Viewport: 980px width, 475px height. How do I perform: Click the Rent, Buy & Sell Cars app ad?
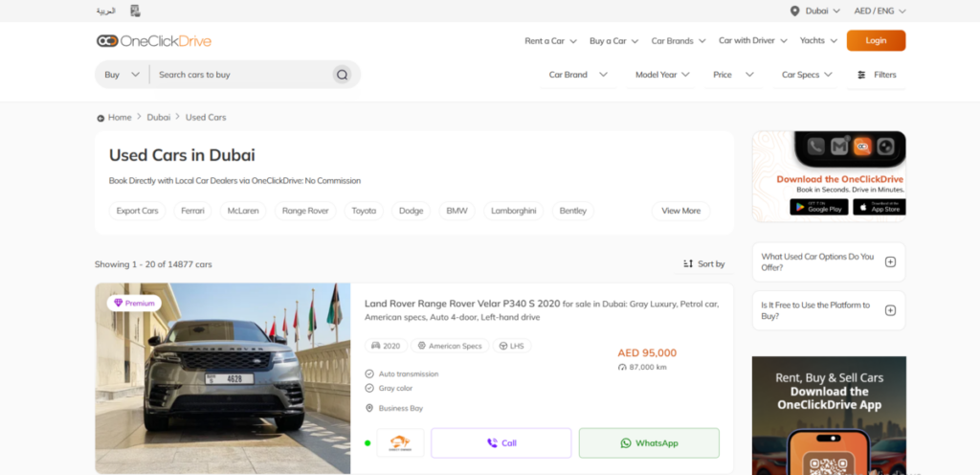click(829, 415)
